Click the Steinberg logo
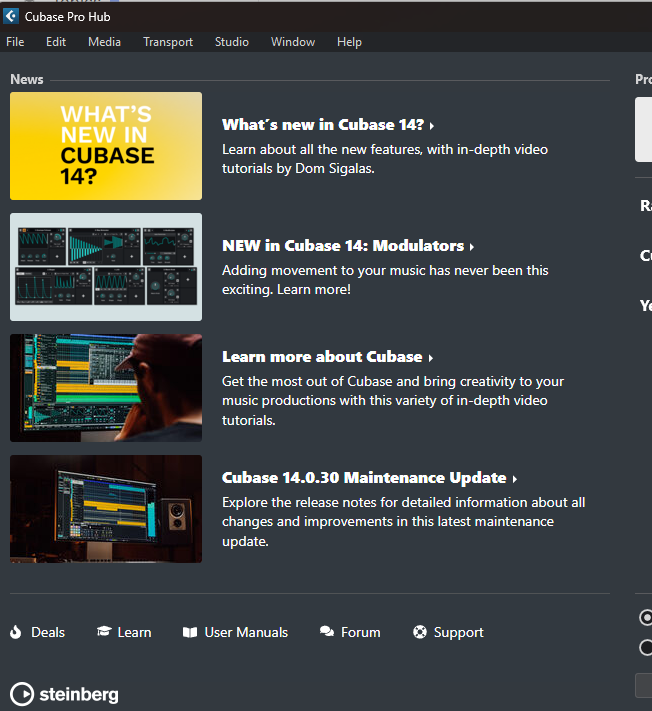This screenshot has width=652, height=711. [x=64, y=694]
